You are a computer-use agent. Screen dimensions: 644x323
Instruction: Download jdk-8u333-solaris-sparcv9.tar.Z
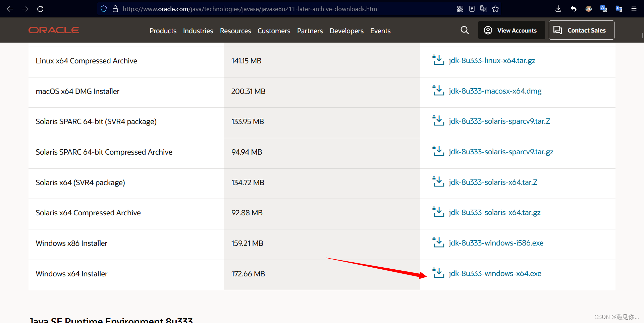(x=499, y=121)
